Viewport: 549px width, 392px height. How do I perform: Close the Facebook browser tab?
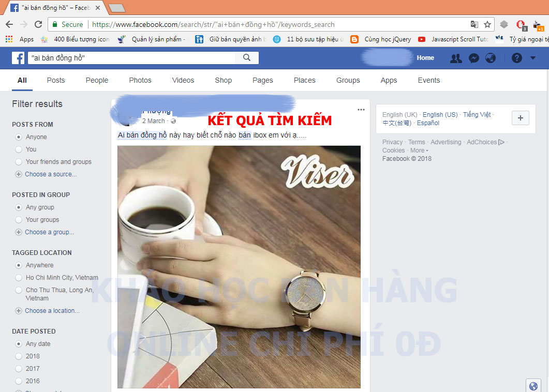(98, 8)
